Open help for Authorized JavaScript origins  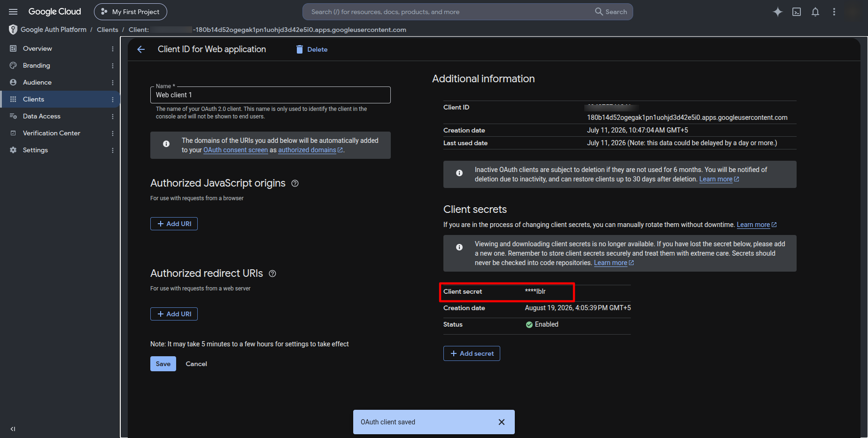(295, 183)
